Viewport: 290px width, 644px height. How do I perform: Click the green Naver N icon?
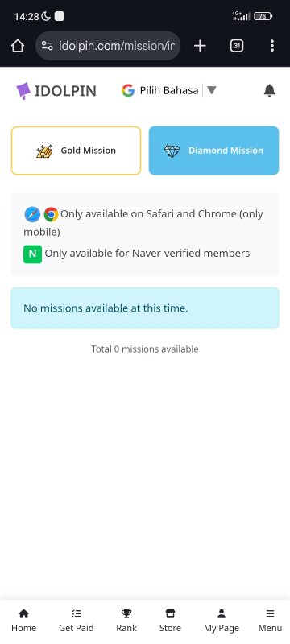pyautogui.click(x=32, y=254)
